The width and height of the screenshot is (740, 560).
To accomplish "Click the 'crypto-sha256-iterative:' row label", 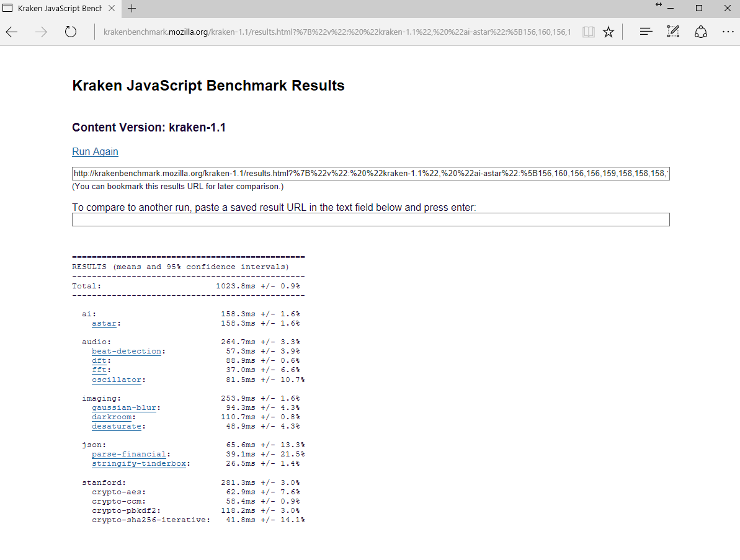I will point(151,520).
